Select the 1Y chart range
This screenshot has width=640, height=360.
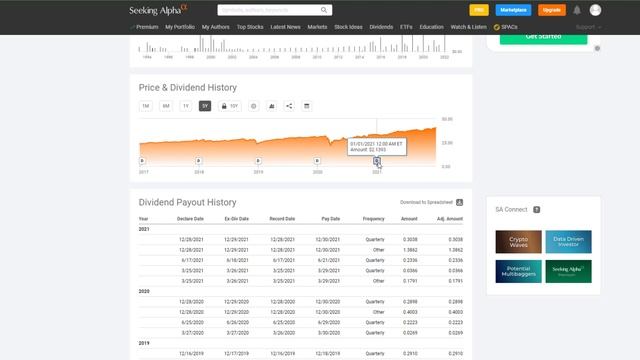(x=186, y=106)
